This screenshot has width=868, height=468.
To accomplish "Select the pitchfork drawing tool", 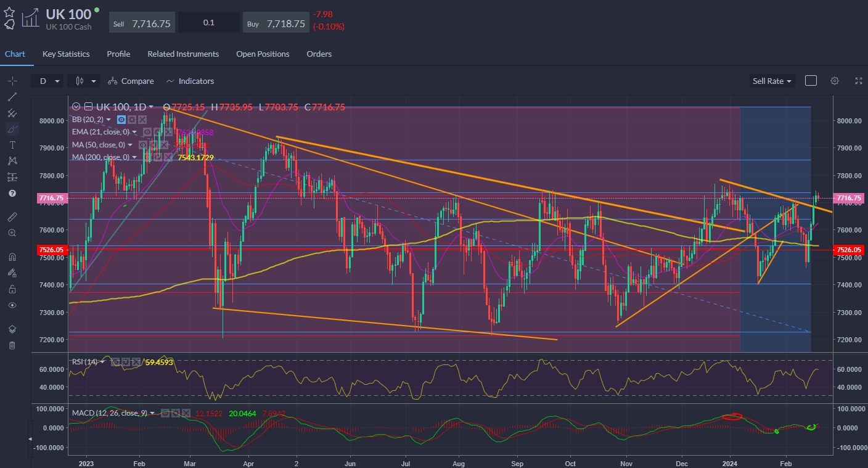I will 12,113.
